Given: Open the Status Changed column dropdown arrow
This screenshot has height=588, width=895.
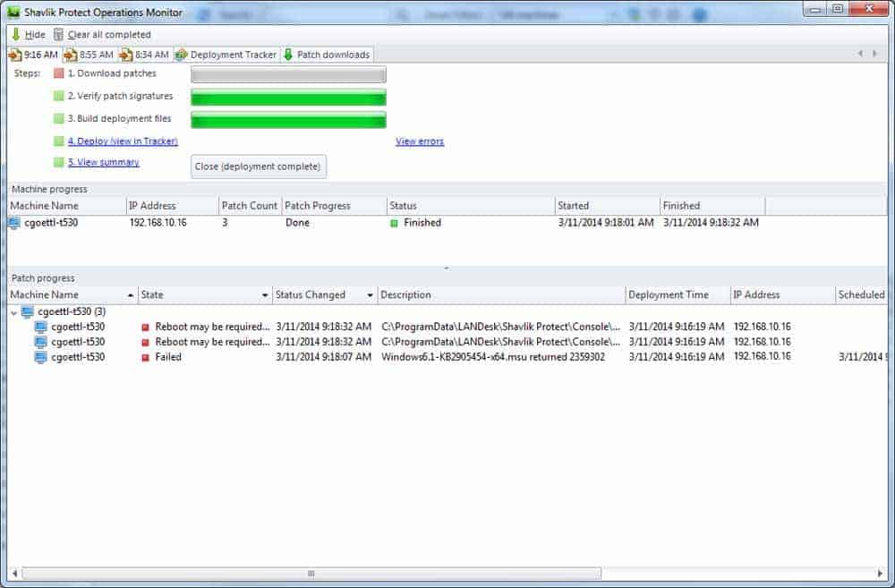Looking at the screenshot, I should click(x=370, y=295).
